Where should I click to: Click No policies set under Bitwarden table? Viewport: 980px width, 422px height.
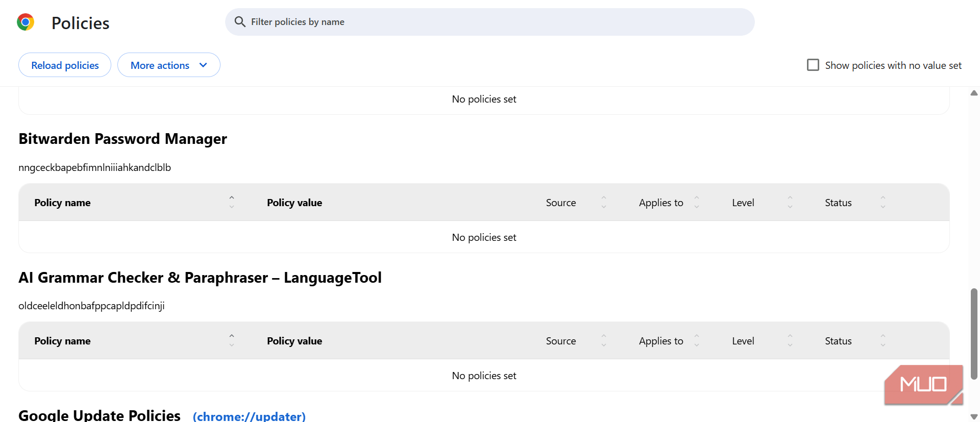click(484, 237)
